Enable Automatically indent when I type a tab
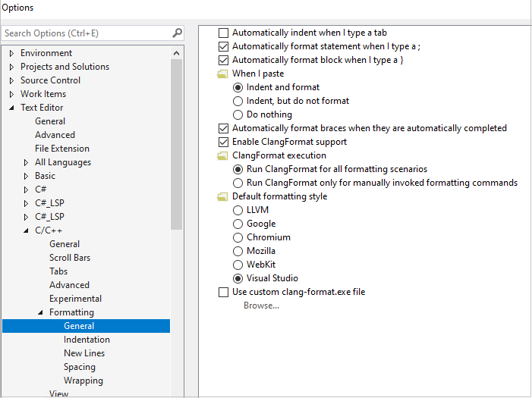The height and width of the screenshot is (398, 532). coord(223,33)
